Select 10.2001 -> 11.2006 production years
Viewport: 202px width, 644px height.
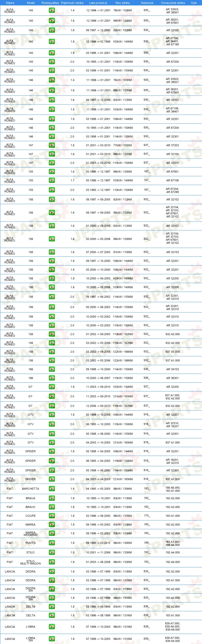(98, 553)
